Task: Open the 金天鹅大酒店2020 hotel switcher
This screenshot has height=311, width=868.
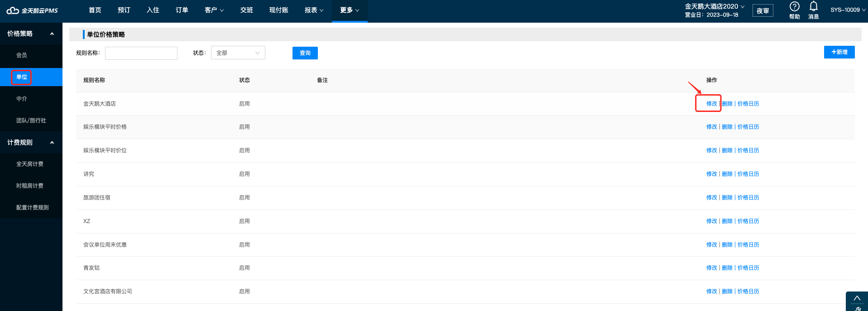Action: pyautogui.click(x=715, y=6)
